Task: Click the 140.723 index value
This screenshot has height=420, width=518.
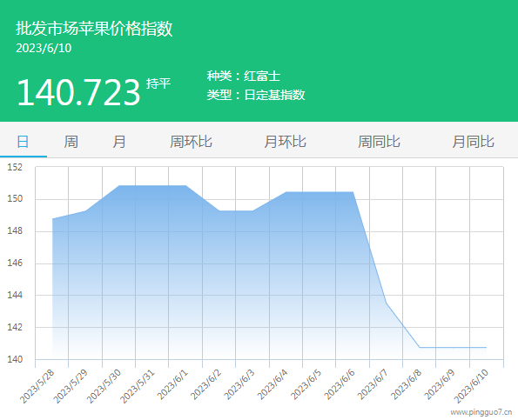Action: [x=78, y=93]
